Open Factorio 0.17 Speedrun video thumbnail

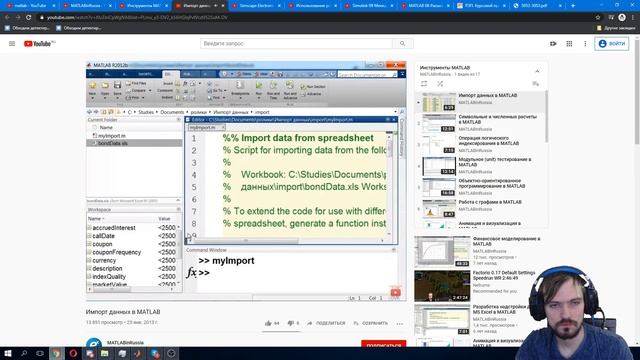(x=442, y=286)
